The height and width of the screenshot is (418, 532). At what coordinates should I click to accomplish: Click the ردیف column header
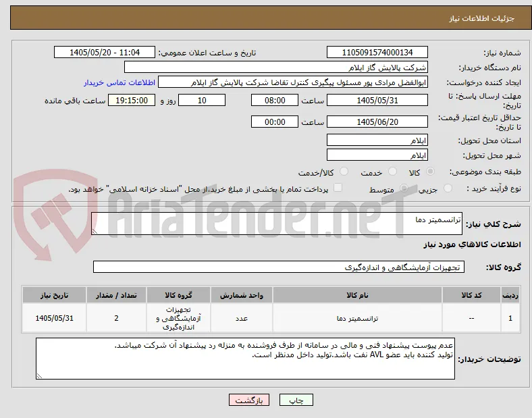point(510,295)
